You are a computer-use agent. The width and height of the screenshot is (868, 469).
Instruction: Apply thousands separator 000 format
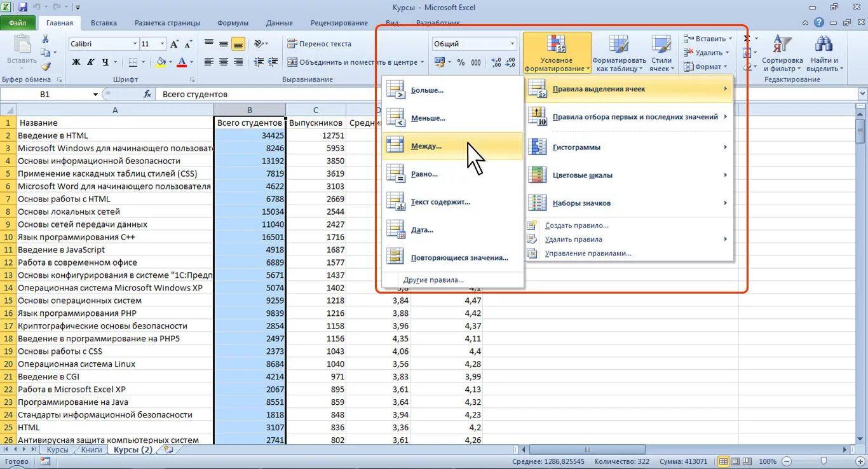pyautogui.click(x=476, y=62)
